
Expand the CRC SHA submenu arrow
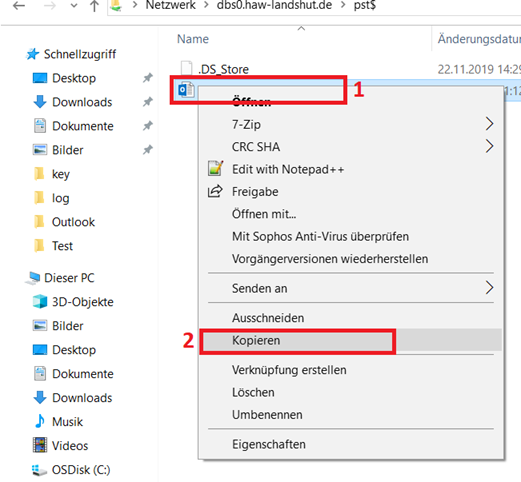[489, 146]
